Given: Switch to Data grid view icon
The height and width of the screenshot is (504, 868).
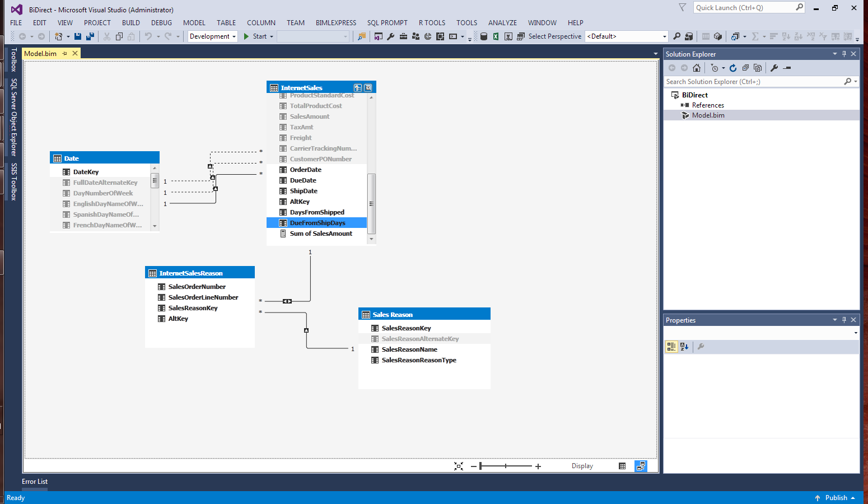Looking at the screenshot, I should pos(622,466).
